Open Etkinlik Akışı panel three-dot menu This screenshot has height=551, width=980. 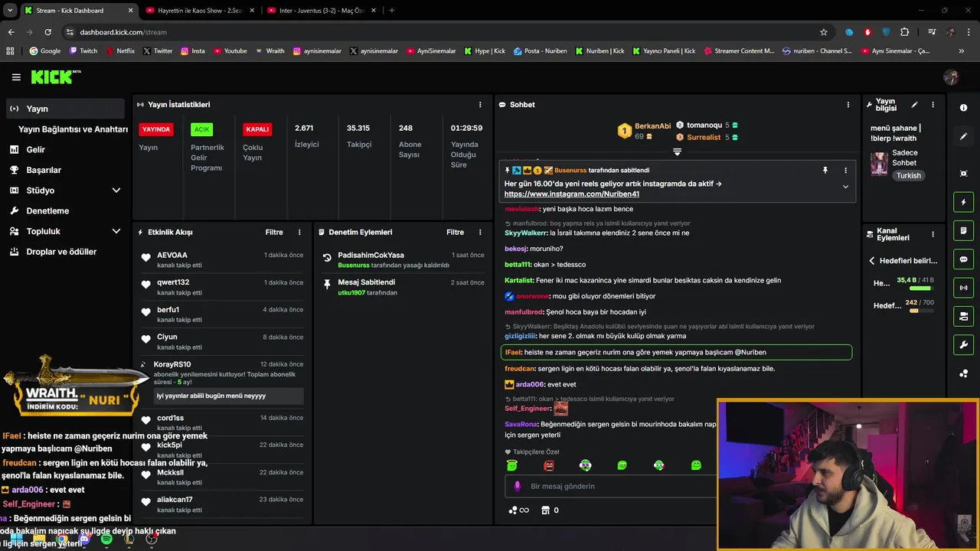(x=299, y=232)
